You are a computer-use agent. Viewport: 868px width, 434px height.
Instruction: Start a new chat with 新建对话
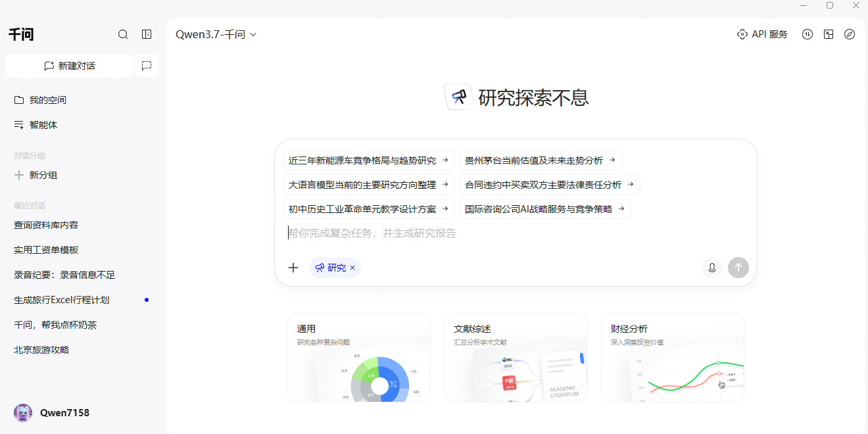point(70,66)
